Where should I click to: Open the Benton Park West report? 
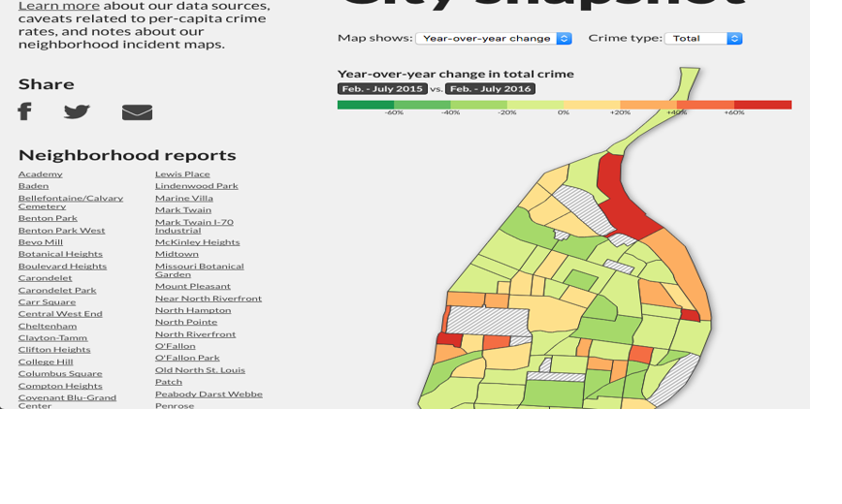pos(62,231)
